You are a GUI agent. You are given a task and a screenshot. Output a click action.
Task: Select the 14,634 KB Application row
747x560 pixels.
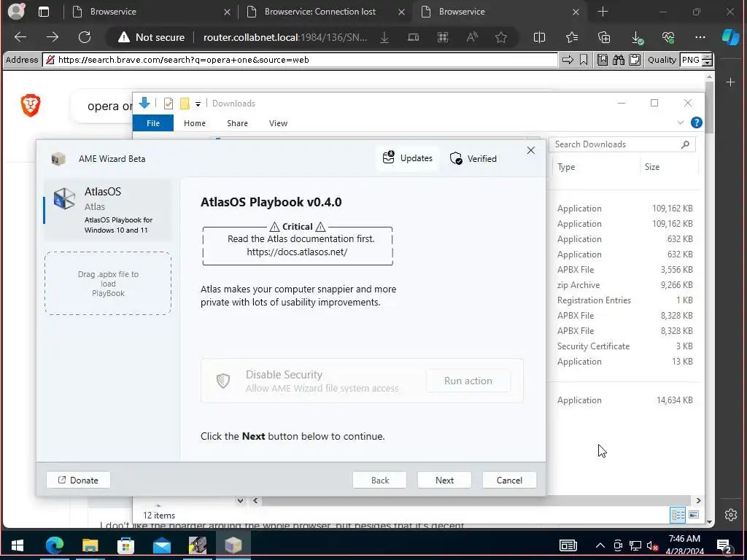coord(625,400)
